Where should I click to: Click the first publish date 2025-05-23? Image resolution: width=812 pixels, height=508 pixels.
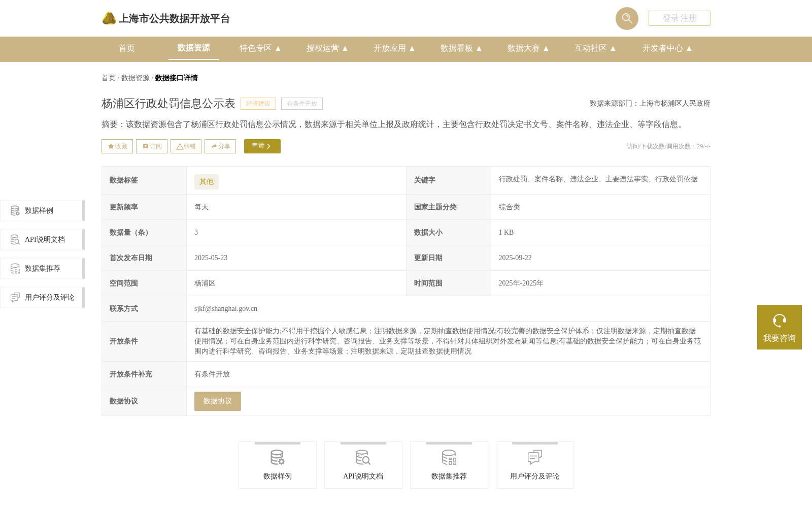[211, 258]
